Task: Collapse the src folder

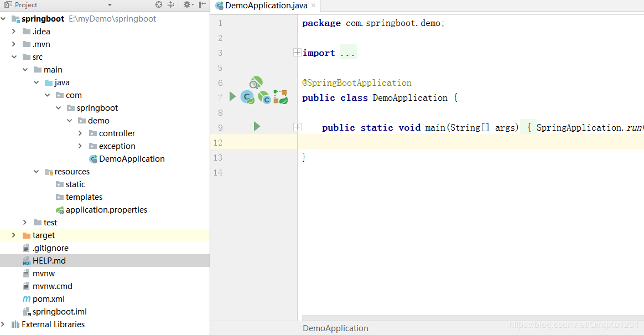Action: pyautogui.click(x=14, y=56)
